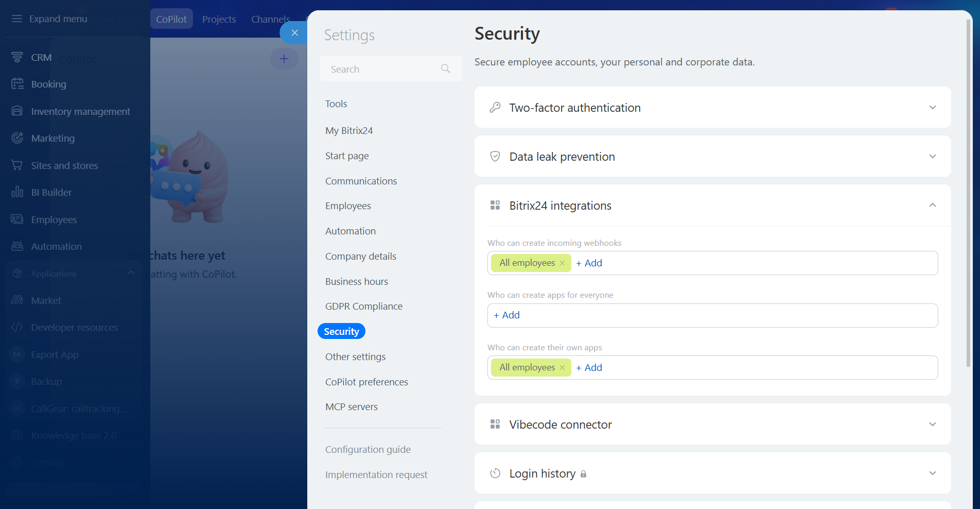The height and width of the screenshot is (509, 980).
Task: Open Export App in Applications list
Action: click(x=55, y=354)
